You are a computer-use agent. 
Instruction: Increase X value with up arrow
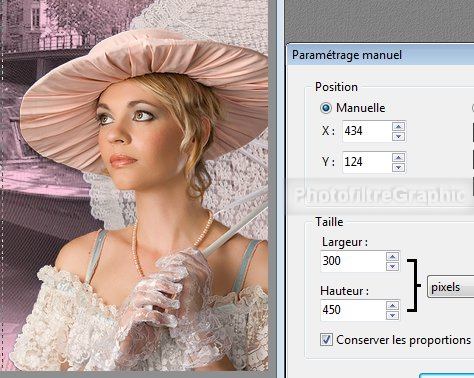click(x=398, y=126)
